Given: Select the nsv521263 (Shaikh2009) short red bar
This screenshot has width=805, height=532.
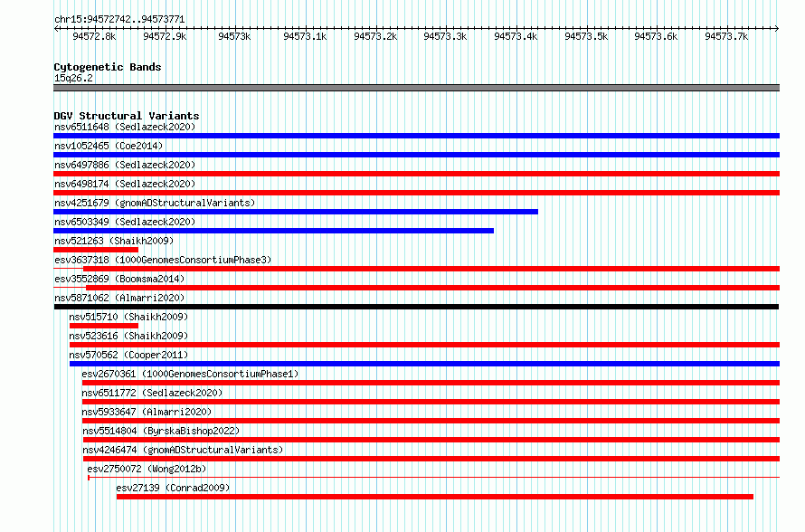Looking at the screenshot, I should tap(96, 250).
